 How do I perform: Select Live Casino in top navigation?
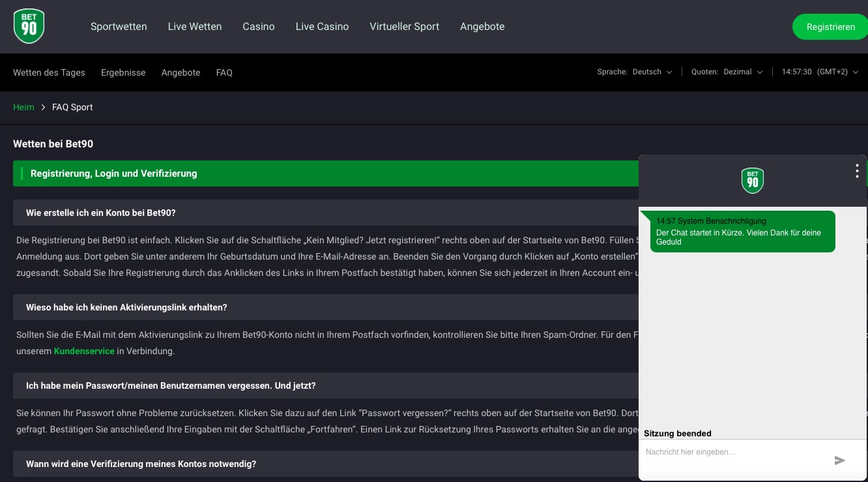(x=322, y=27)
